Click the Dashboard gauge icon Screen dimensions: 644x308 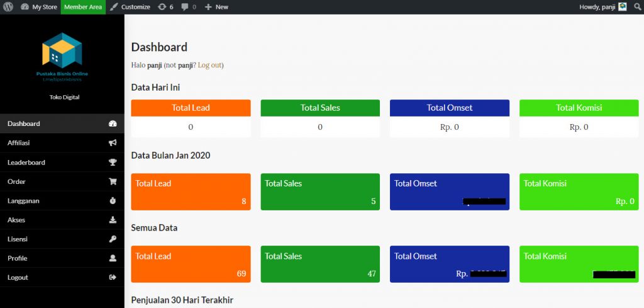tap(113, 123)
